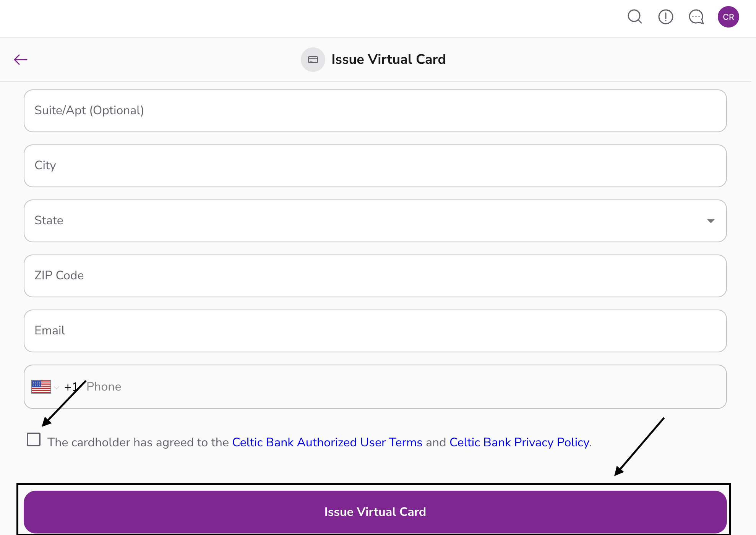
Task: Open the phone country code chevron
Action: pyautogui.click(x=57, y=387)
